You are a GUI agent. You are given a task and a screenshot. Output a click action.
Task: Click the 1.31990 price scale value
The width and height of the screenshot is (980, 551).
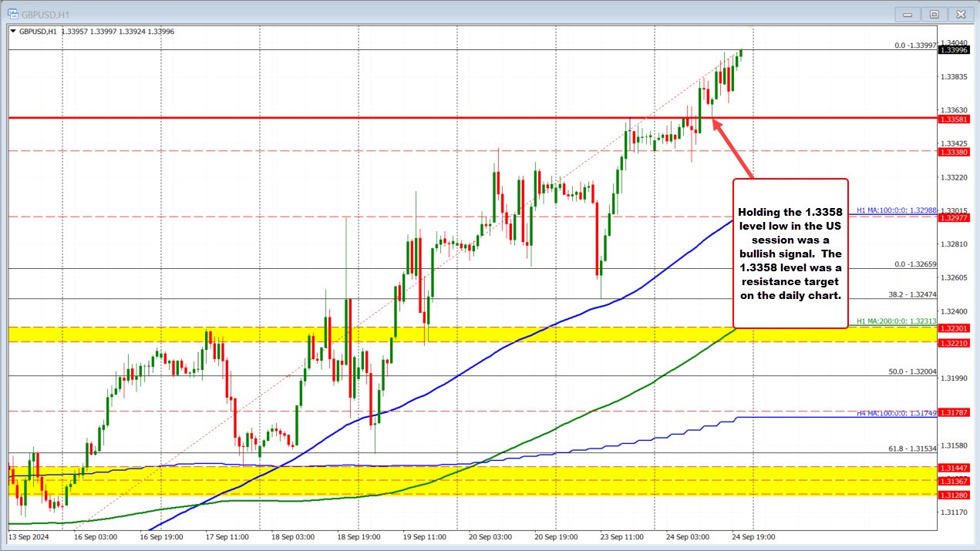pyautogui.click(x=954, y=378)
